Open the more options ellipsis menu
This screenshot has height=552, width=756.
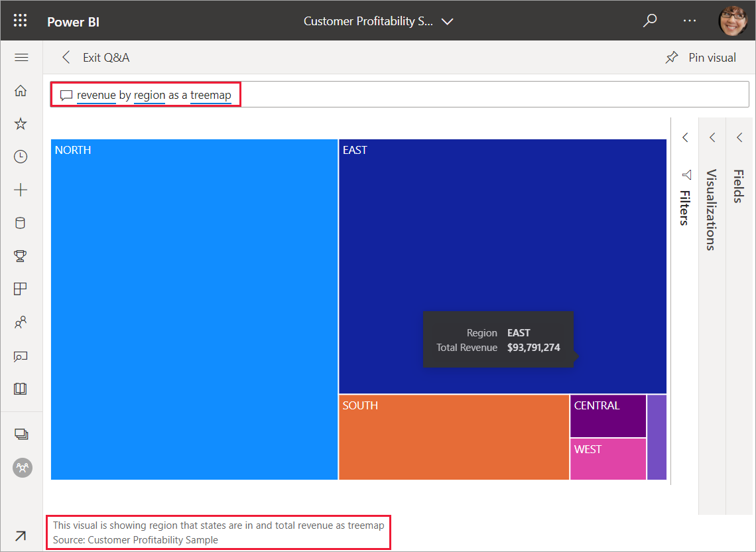click(x=690, y=21)
